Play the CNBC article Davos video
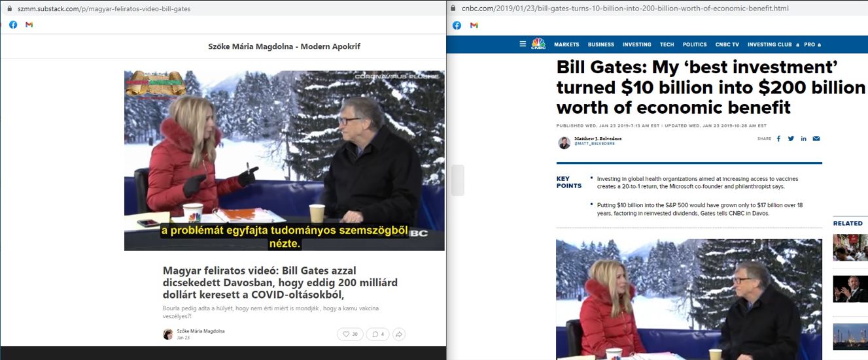Viewport: 868px width, 360px height. coord(689,299)
